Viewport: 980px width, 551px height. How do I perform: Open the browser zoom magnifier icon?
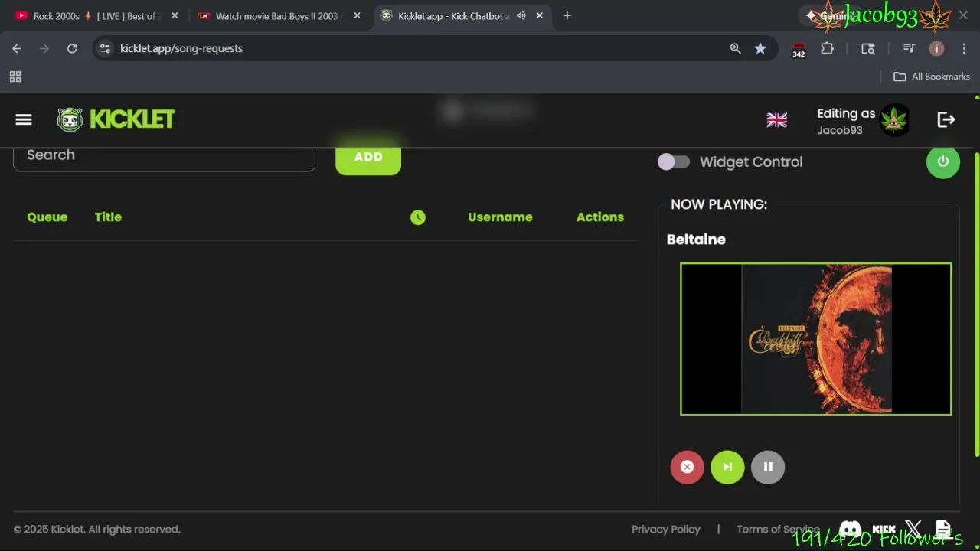point(735,48)
